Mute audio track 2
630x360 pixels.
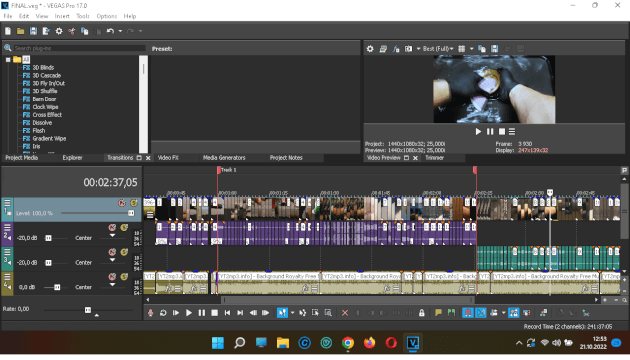coord(112,227)
